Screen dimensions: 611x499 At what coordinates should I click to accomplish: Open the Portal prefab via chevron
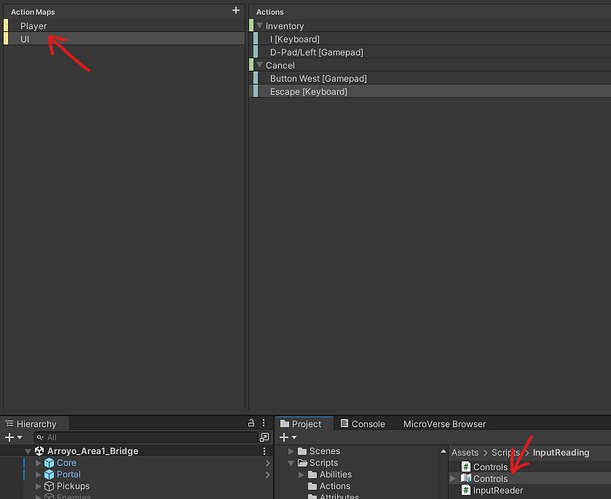(x=268, y=475)
